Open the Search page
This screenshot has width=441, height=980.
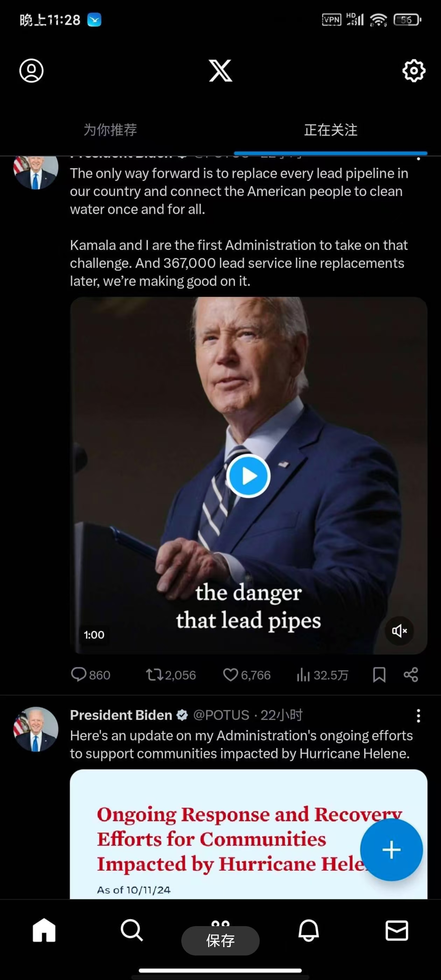[132, 931]
